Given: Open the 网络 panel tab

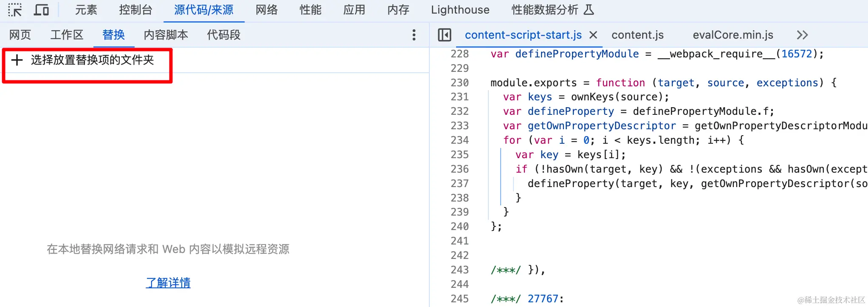Looking at the screenshot, I should 267,10.
